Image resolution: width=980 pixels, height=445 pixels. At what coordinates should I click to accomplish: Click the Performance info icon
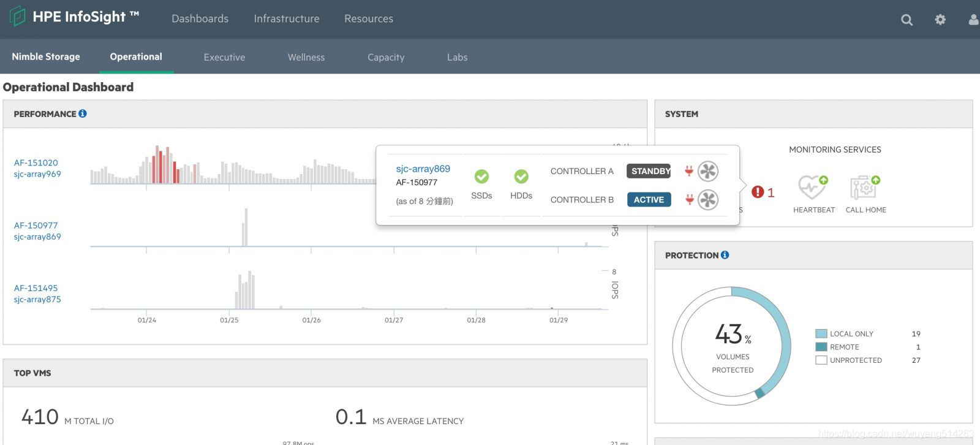coord(83,113)
